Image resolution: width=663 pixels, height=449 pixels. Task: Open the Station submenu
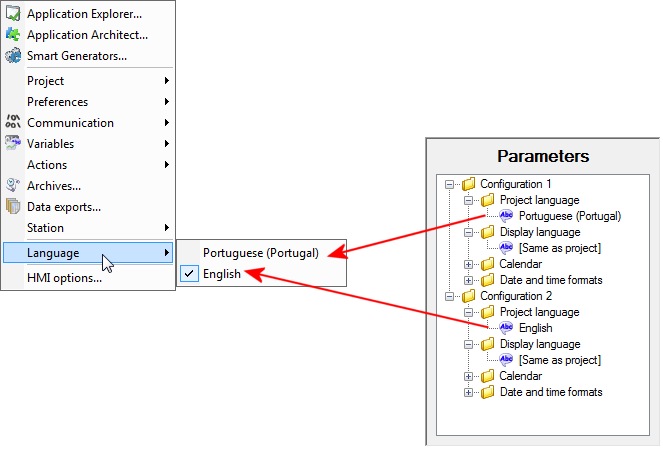(88, 228)
